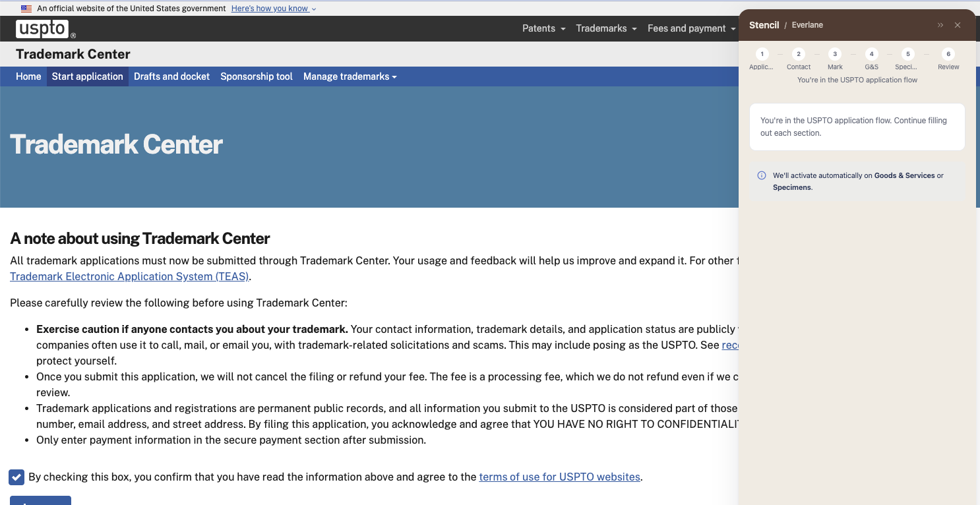The image size is (980, 505).
Task: Select the Start application tab
Action: [x=88, y=76]
